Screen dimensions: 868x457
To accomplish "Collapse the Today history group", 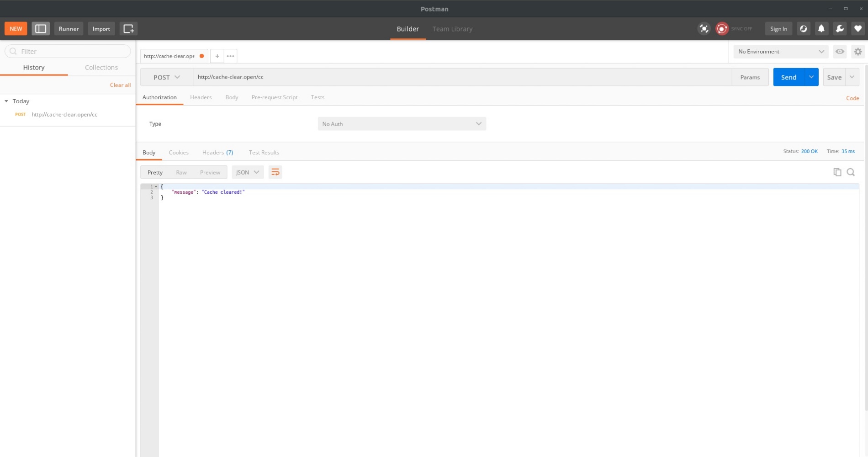I will coord(6,101).
